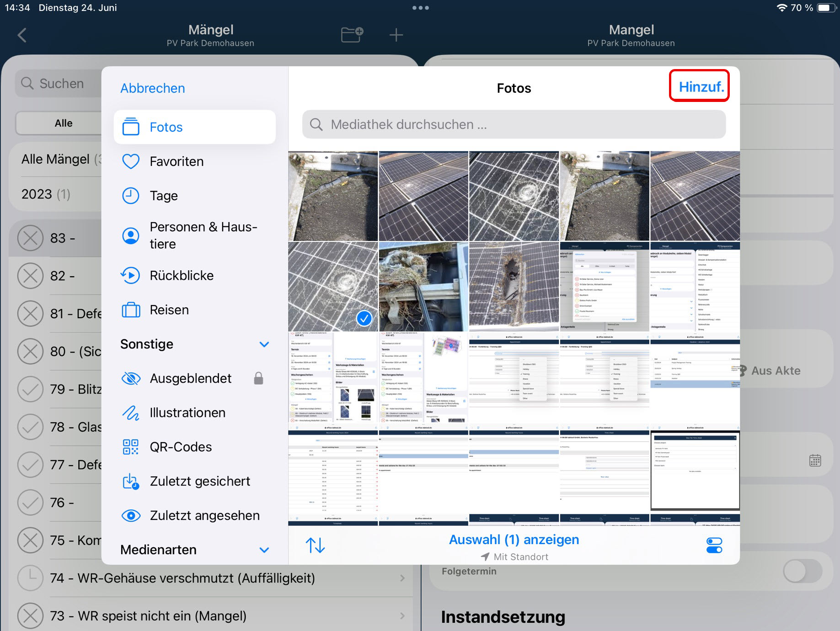The height and width of the screenshot is (631, 840).
Task: Toggle status circle for item 82
Action: coord(30,276)
